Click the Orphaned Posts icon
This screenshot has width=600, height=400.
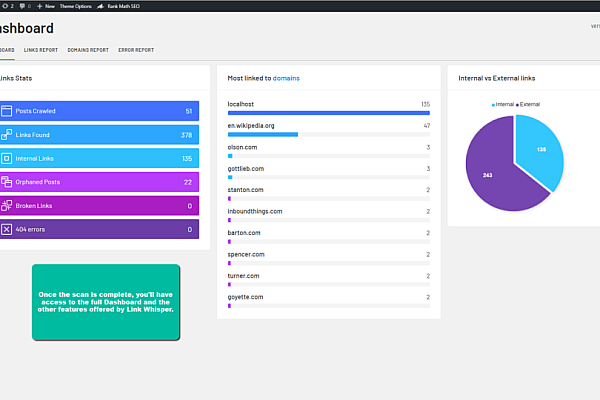coord(7,182)
